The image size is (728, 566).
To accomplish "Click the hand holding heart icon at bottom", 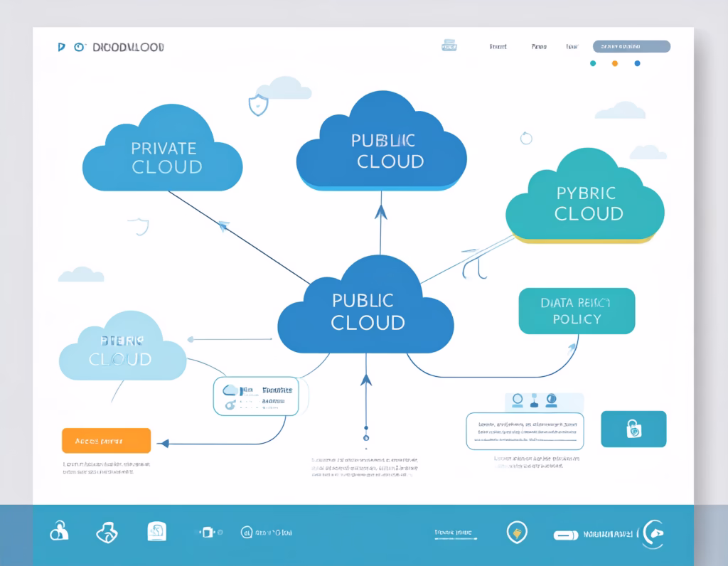I will pos(107,532).
